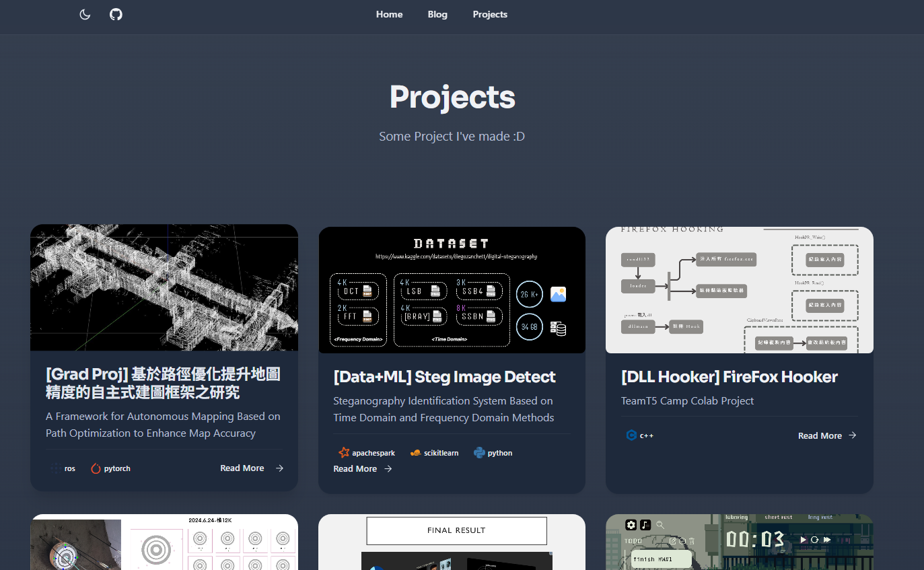
Task: Click the pytorch flame icon
Action: (96, 468)
